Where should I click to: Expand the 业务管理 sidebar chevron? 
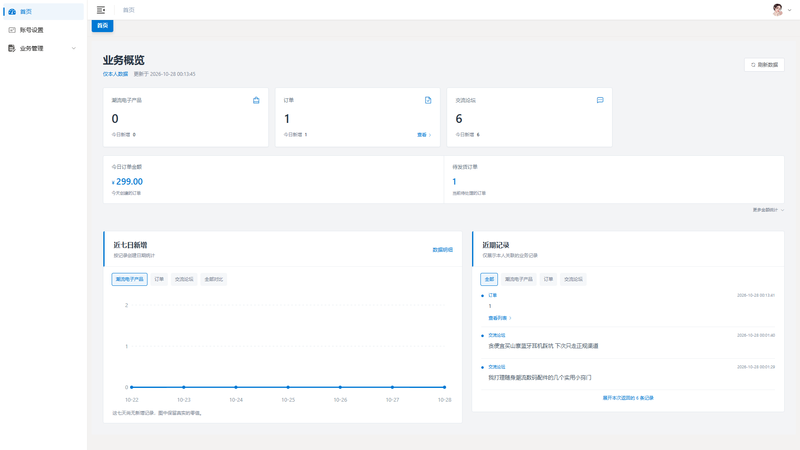click(73, 48)
